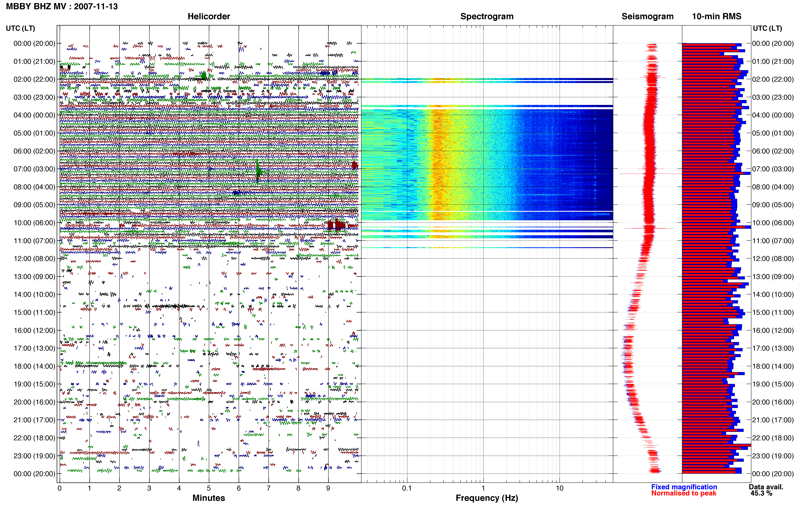The height and width of the screenshot is (508, 812).
Task: Click the left '12:00 (08:00)' time label
Action: coord(34,259)
